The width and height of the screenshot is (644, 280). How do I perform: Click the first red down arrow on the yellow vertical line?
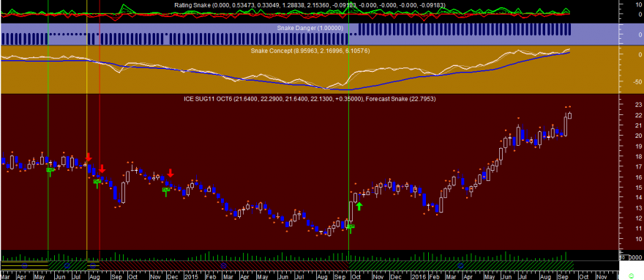[x=89, y=157]
